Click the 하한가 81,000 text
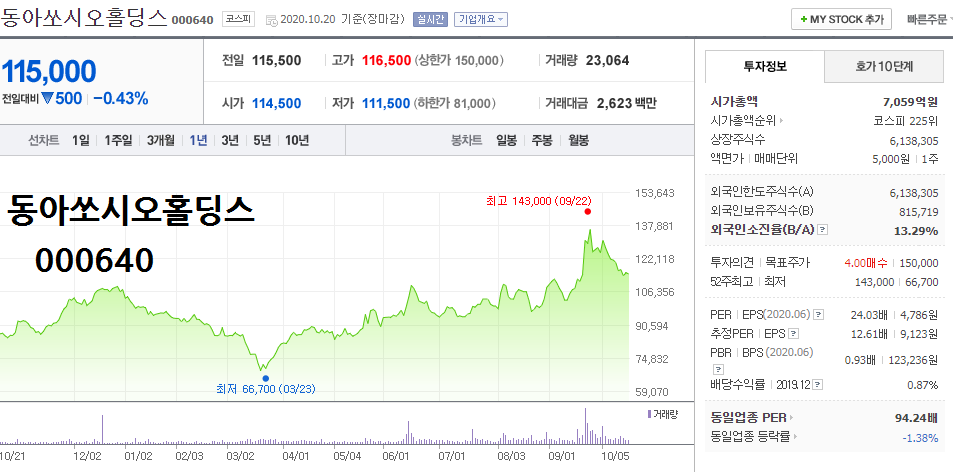953x472 pixels. pyautogui.click(x=455, y=104)
